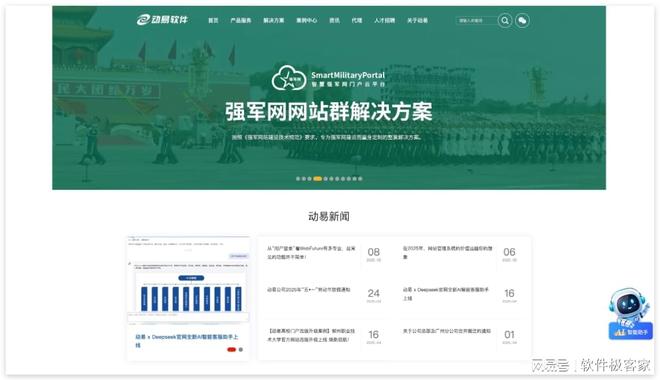
Task: Select the last banner carousel dot
Action: tap(360, 179)
